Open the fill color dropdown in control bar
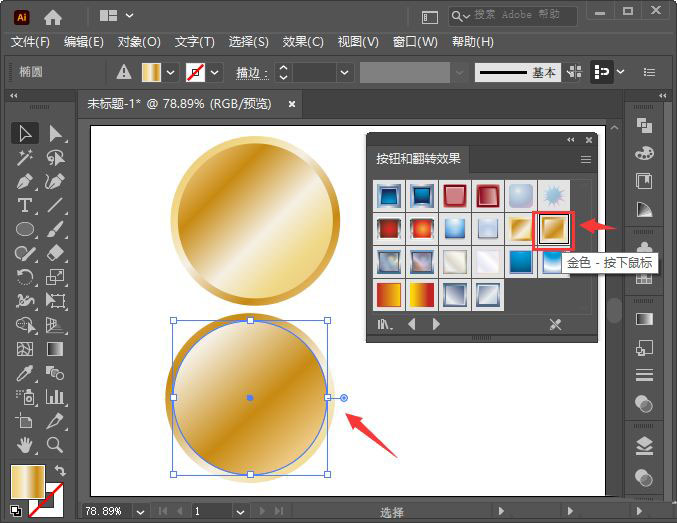Screen dimensions: 677x523 pyautogui.click(x=172, y=73)
